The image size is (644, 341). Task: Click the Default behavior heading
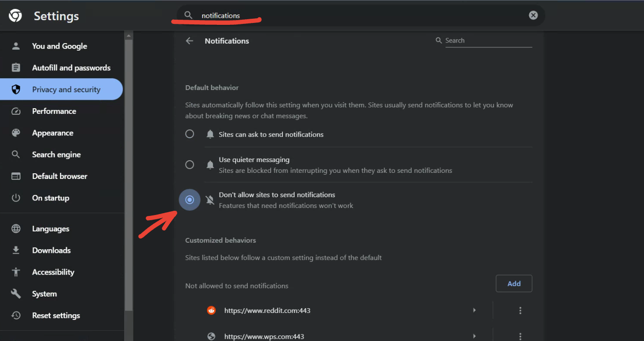(x=212, y=88)
